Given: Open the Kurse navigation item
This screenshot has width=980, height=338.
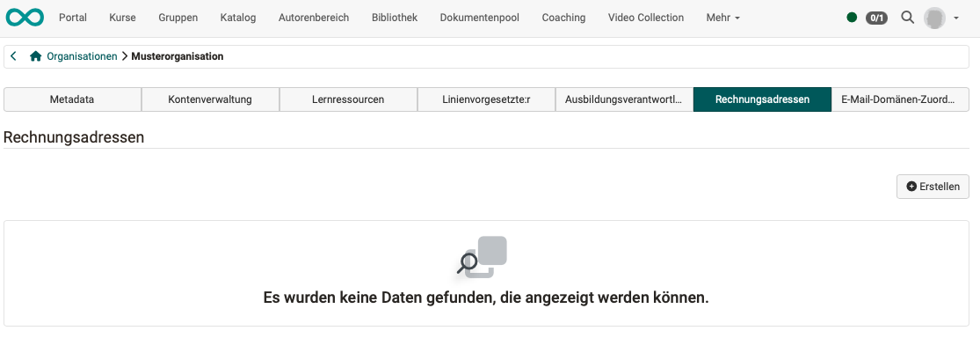Looking at the screenshot, I should pyautogui.click(x=122, y=18).
